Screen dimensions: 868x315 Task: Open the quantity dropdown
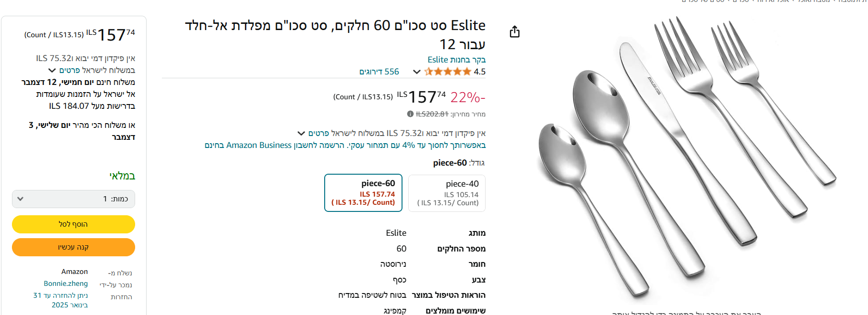74,199
